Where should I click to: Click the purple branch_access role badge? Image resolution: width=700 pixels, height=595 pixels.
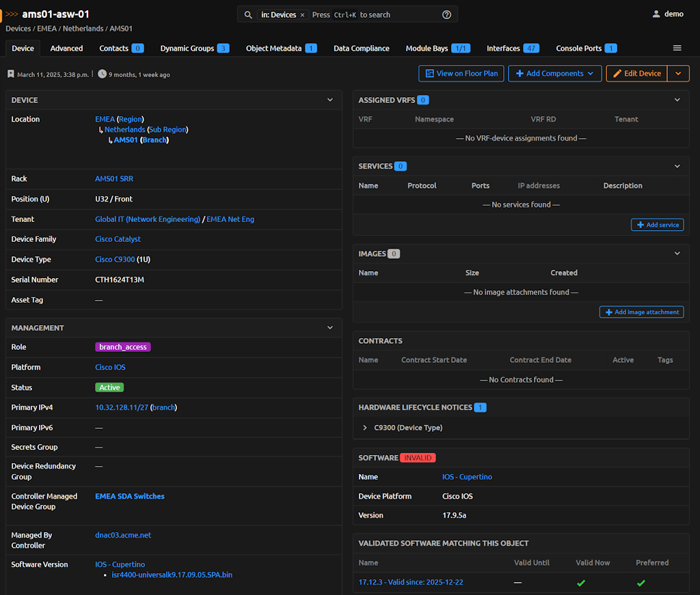pyautogui.click(x=122, y=347)
